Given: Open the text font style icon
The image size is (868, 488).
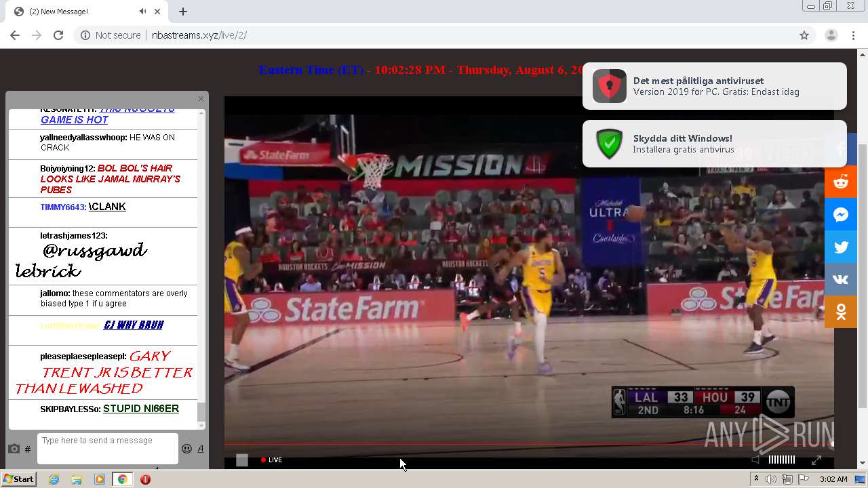Looking at the screenshot, I should pos(201,449).
